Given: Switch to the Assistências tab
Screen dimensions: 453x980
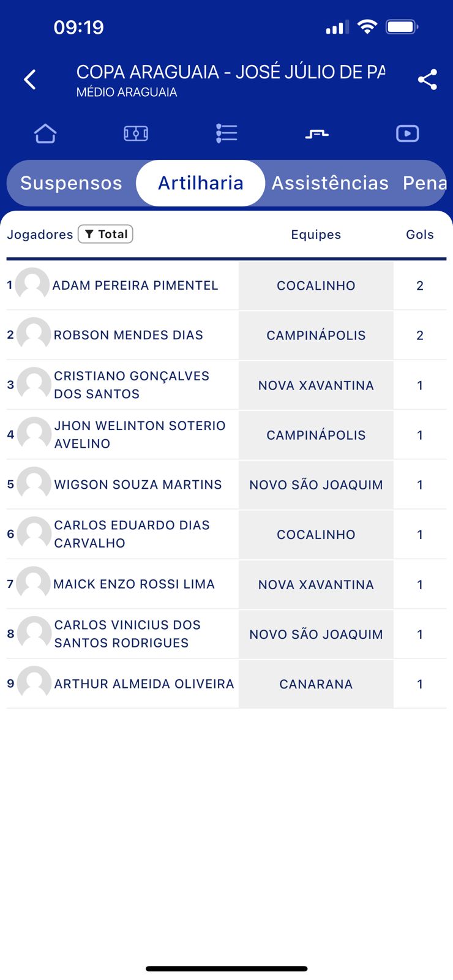Looking at the screenshot, I should [x=330, y=183].
